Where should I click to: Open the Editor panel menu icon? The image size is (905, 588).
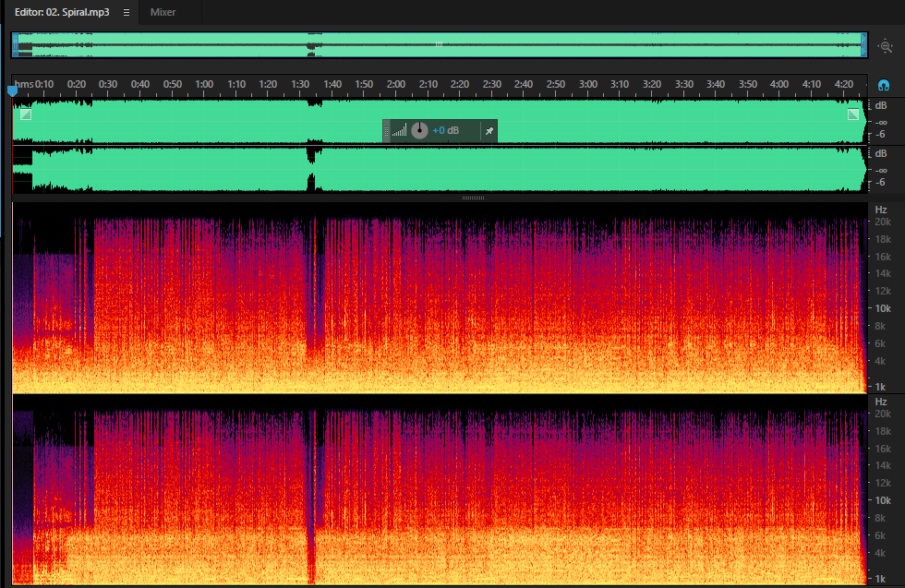click(x=127, y=12)
